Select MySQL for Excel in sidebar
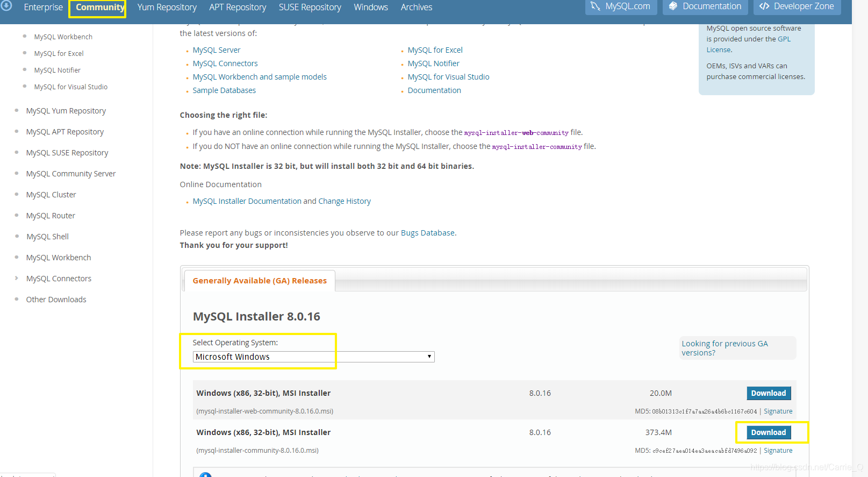Screen dimensions: 868x477 [x=59, y=53]
